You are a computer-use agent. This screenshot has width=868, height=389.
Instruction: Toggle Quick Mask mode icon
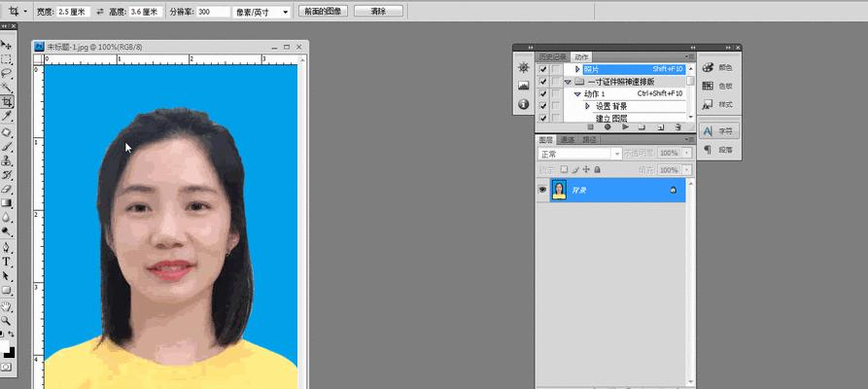[x=7, y=367]
